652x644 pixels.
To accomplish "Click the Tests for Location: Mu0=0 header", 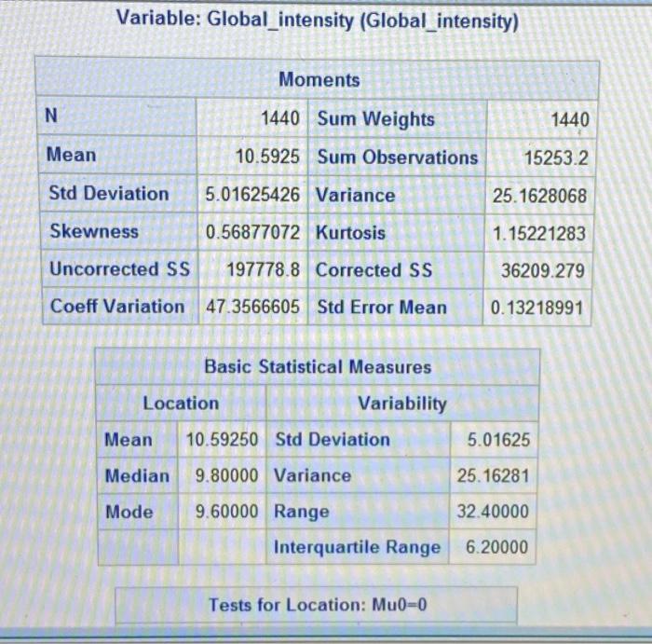I will [318, 605].
